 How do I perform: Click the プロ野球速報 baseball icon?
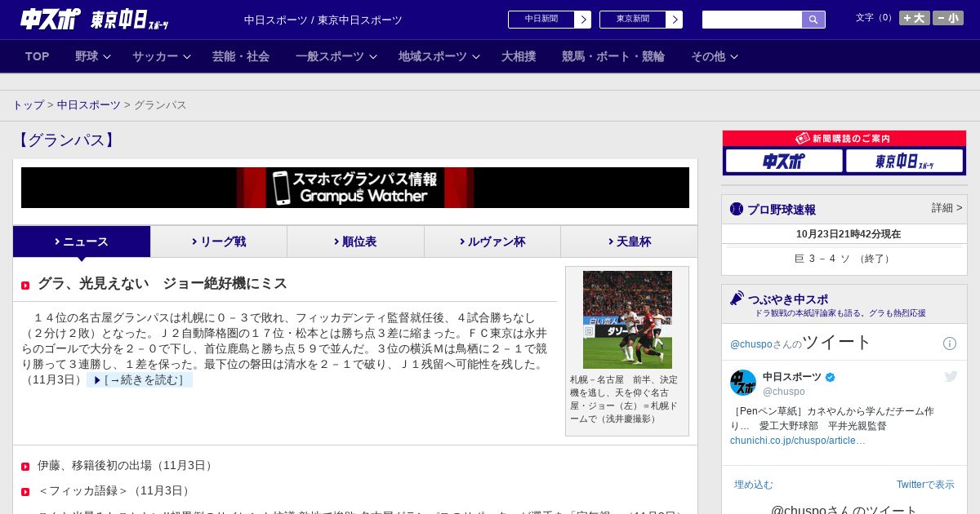pos(737,210)
